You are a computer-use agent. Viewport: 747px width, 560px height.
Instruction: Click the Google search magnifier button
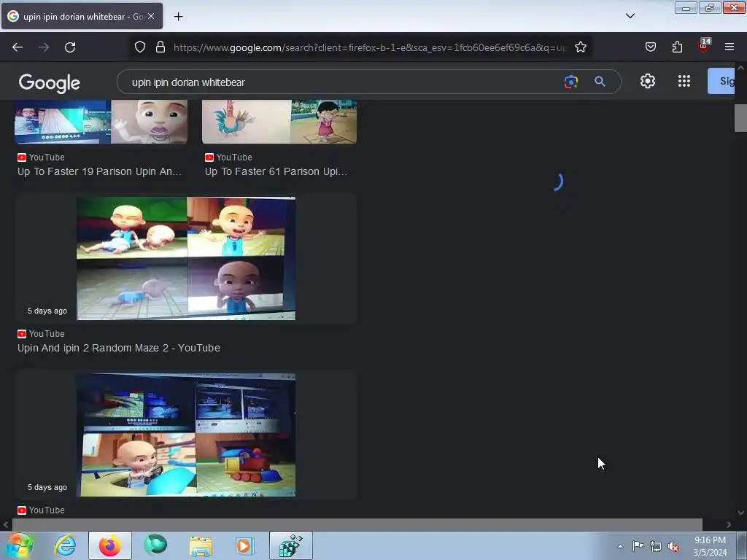(x=600, y=82)
